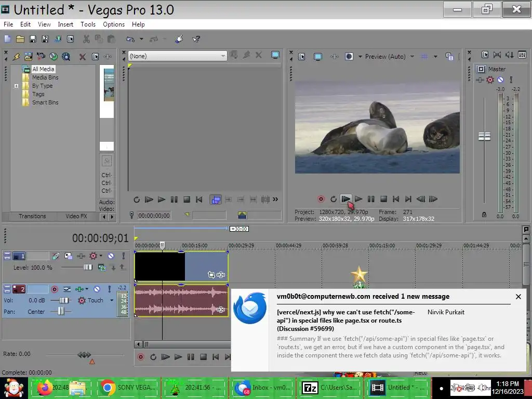Image resolution: width=532 pixels, height=399 pixels.
Task: Click audio track 2 Vol slider
Action: click(63, 300)
